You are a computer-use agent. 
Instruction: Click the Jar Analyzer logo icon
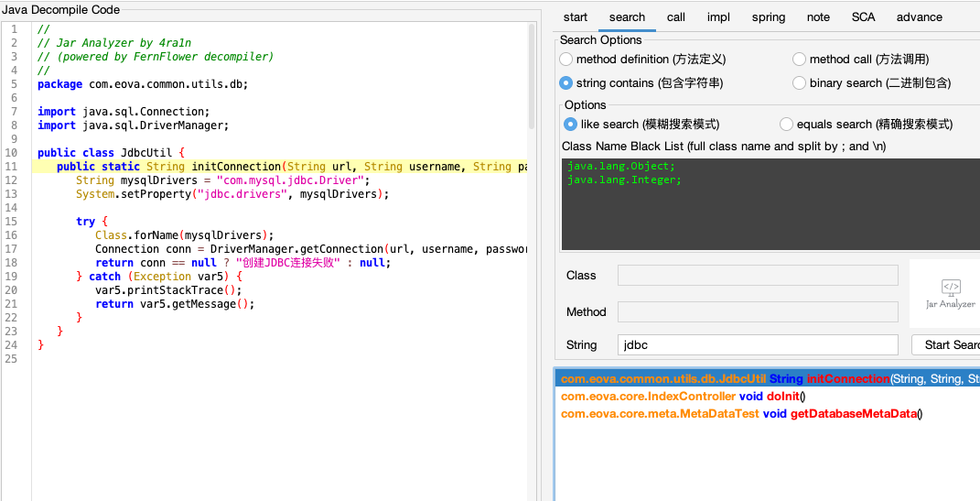pos(950,293)
